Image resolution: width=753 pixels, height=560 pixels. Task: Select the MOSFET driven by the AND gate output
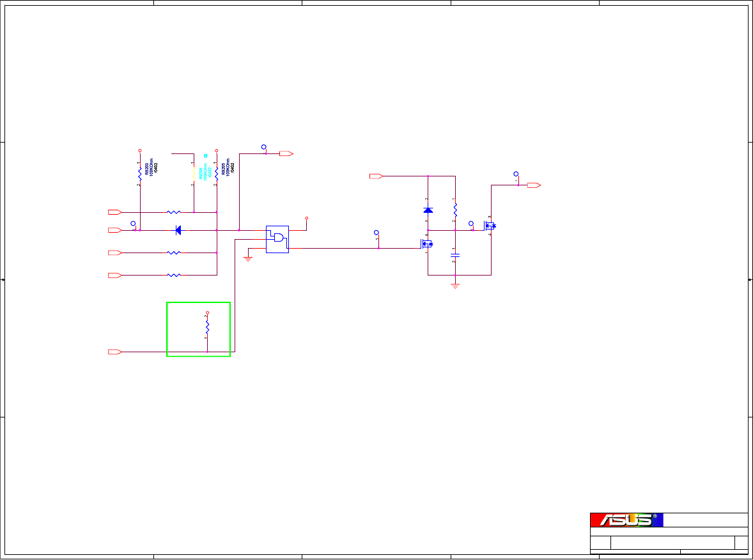426,244
